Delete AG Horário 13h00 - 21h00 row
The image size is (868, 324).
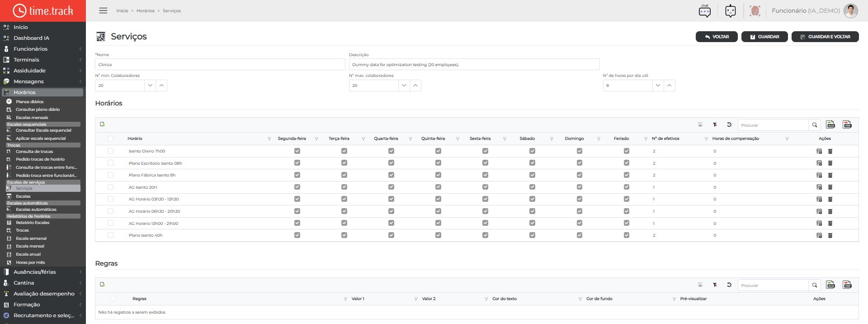pyautogui.click(x=830, y=223)
